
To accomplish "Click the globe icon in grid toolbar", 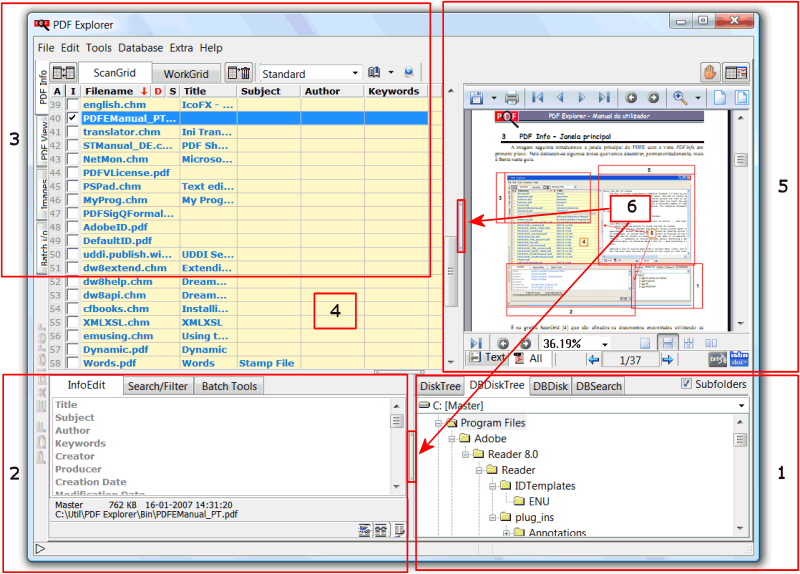I will pos(409,72).
